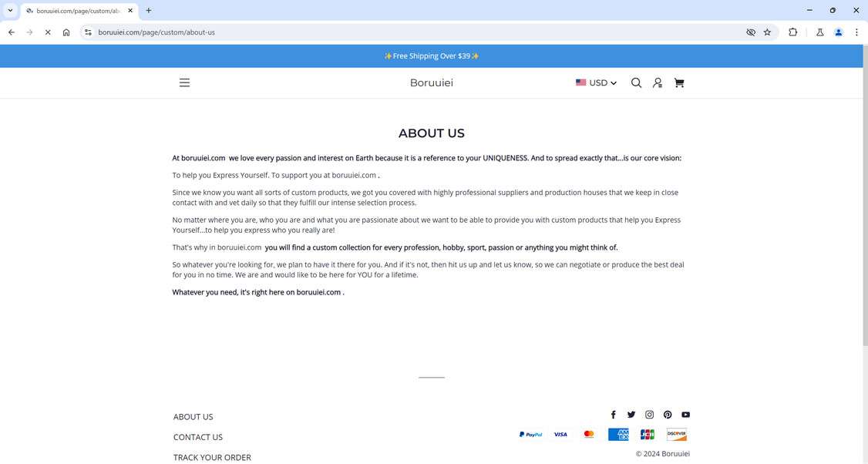Go back with browser back arrow
Screen dimensions: 868x464
[12, 32]
